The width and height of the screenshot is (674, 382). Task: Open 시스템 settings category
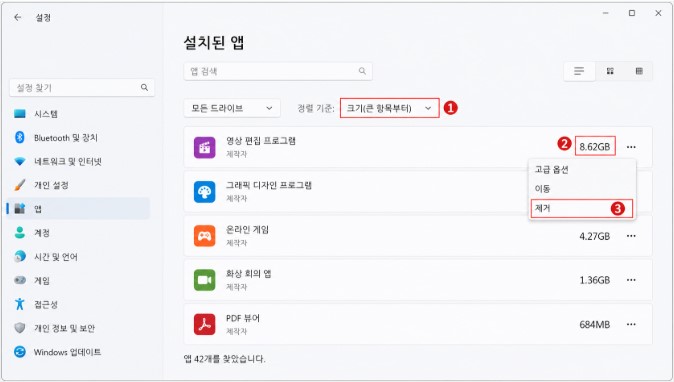click(78, 114)
